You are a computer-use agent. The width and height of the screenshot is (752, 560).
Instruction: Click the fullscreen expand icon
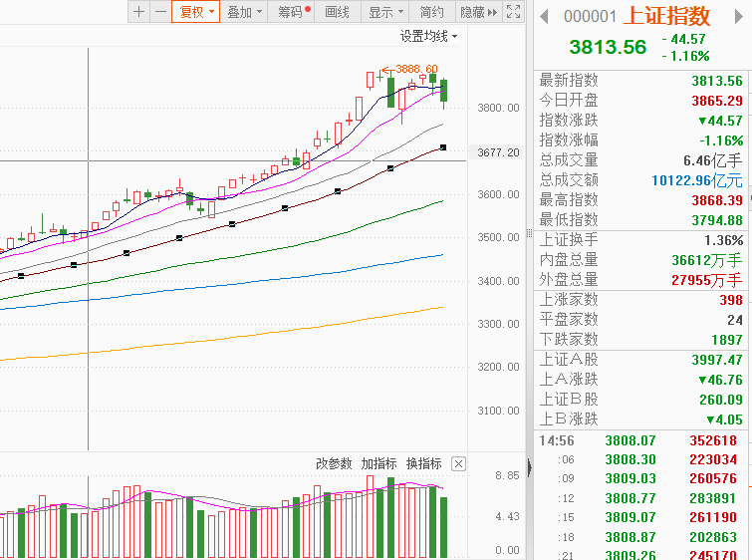tap(513, 12)
